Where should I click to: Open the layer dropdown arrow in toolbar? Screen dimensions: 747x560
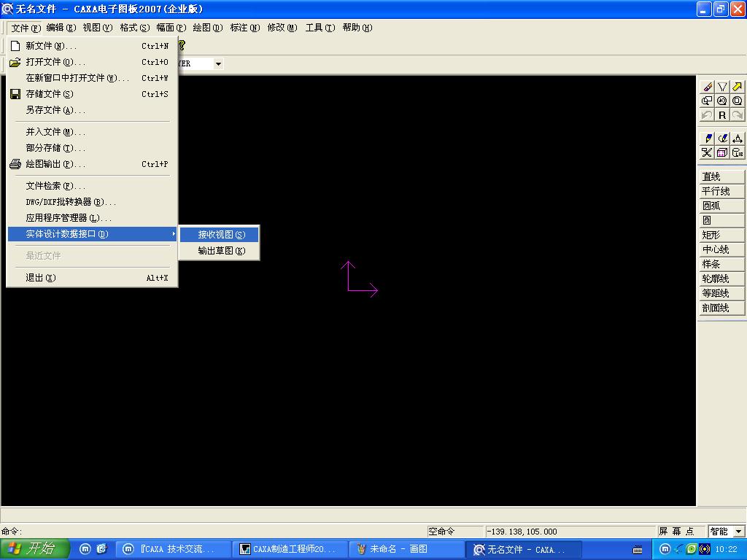[218, 64]
